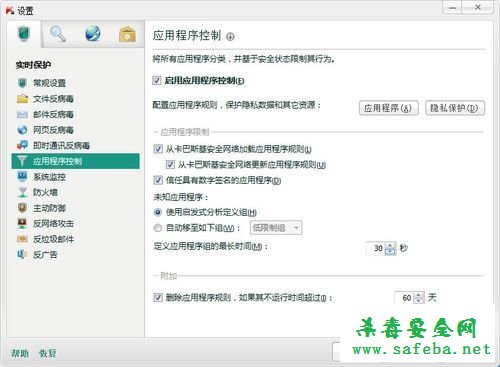Screen dimensions: 500x367
Task: Increase the 30 秒 time value
Action: [390, 245]
